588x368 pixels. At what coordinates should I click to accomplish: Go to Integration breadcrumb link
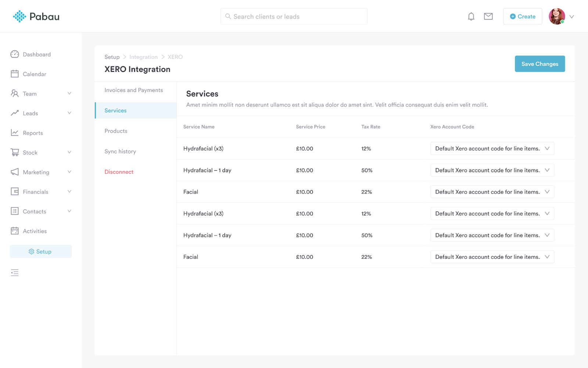pyautogui.click(x=143, y=57)
